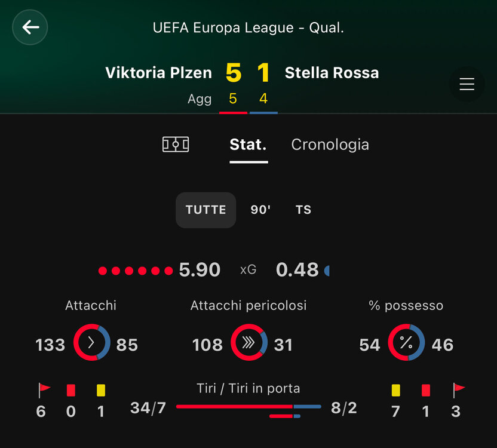This screenshot has width=497, height=448.
Task: Open the football pitch view icon
Action: (x=176, y=145)
